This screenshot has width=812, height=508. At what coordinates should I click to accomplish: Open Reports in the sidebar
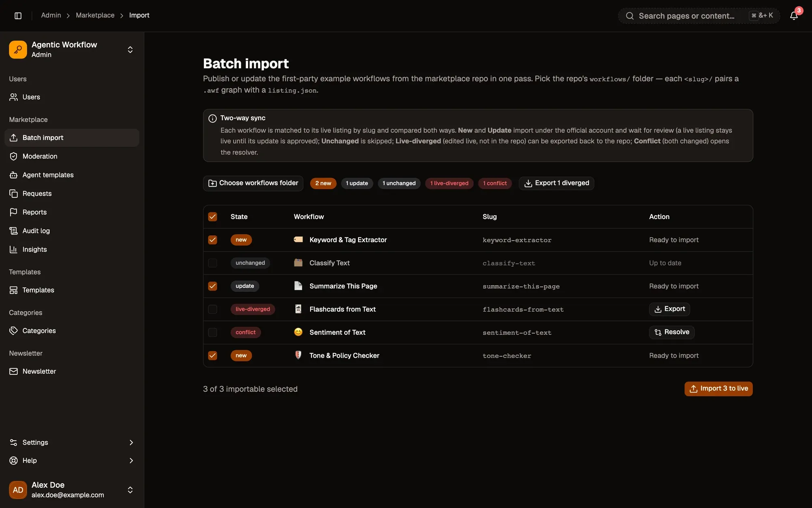click(x=72, y=212)
